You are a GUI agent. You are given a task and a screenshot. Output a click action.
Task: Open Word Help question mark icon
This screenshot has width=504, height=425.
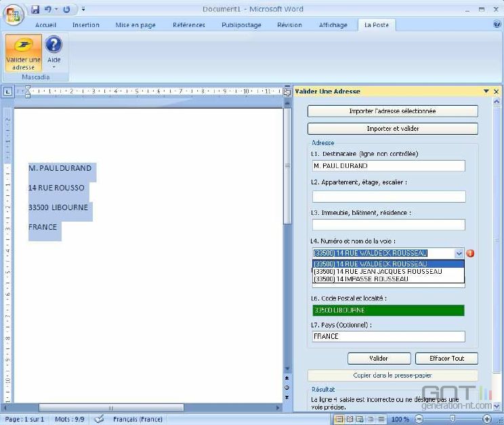[x=497, y=24]
